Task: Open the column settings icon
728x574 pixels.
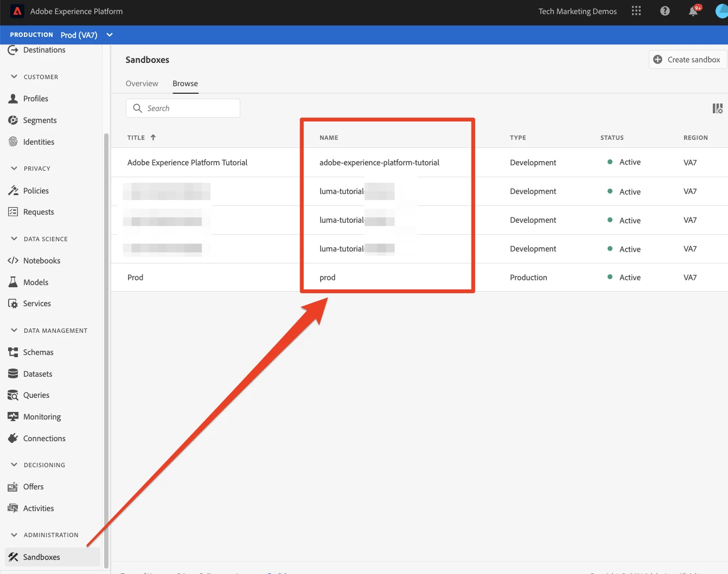Action: coord(717,108)
